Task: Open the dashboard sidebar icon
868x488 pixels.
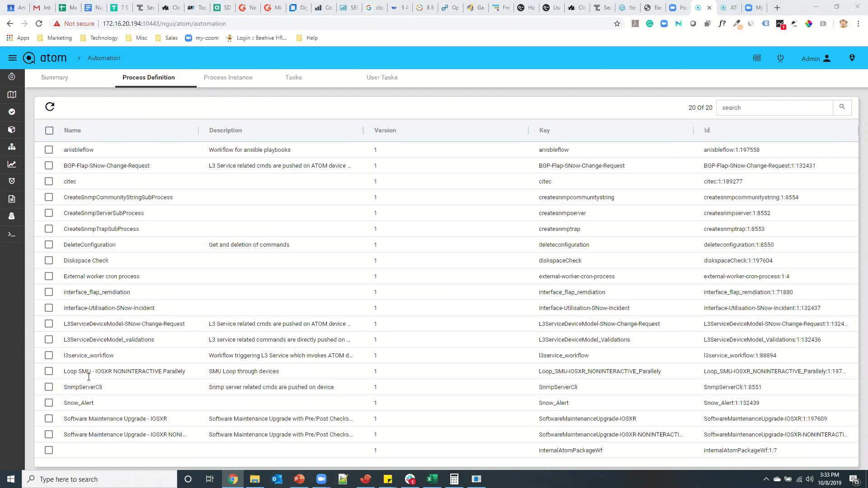Action: tap(12, 77)
